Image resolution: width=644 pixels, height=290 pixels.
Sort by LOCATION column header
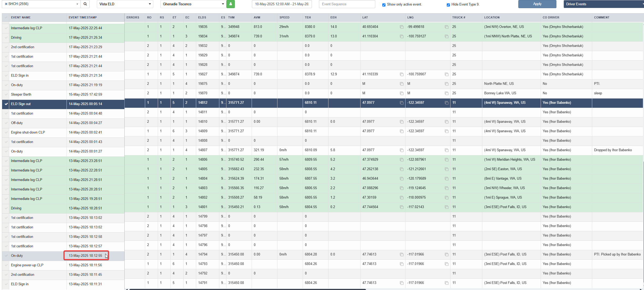tap(492, 17)
